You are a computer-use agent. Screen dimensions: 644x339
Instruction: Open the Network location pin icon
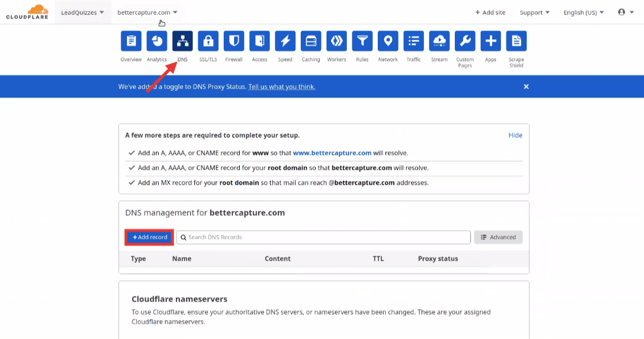[388, 41]
